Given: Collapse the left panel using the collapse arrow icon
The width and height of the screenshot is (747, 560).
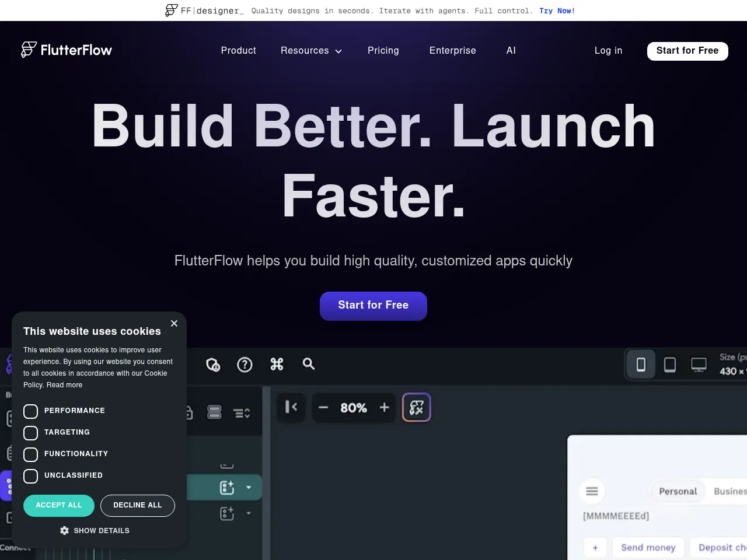Looking at the screenshot, I should point(291,407).
